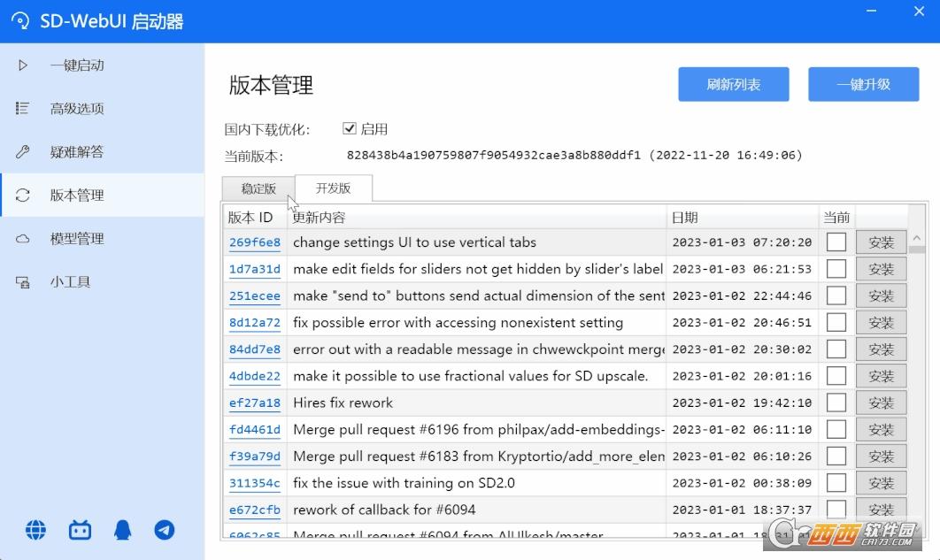Click the toolbox icon for 小工具
Screen dimensions: 940x560
22,282
